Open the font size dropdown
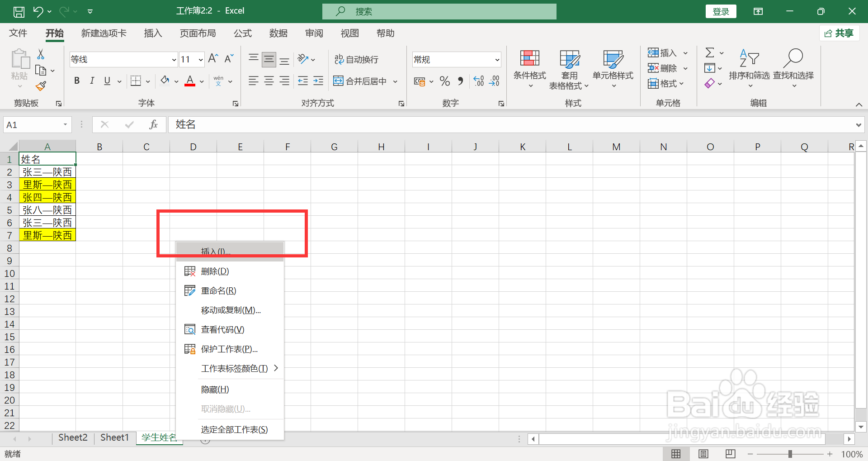Screen dimensions: 868x461 pyautogui.click(x=201, y=60)
